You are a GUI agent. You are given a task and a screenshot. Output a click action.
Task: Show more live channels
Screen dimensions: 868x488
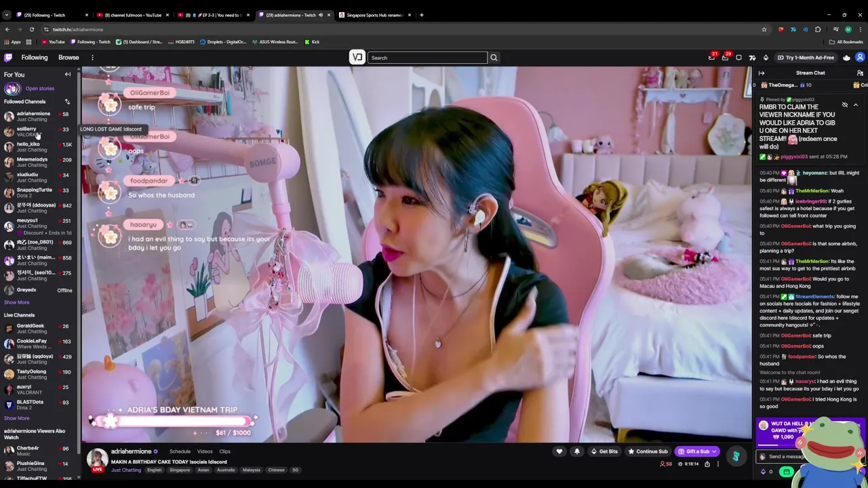16,418
